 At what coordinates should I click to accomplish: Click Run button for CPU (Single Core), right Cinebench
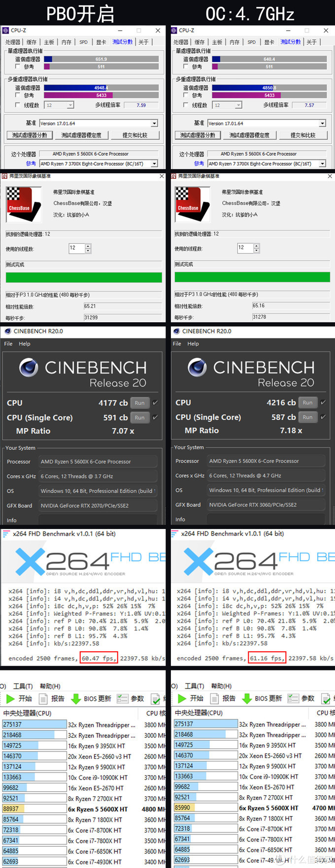(x=308, y=417)
